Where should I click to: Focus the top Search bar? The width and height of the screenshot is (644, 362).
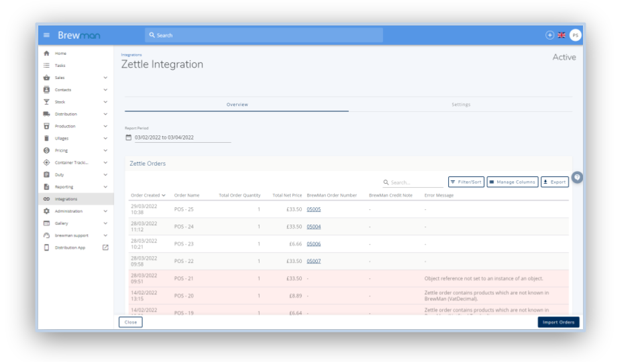tap(264, 36)
